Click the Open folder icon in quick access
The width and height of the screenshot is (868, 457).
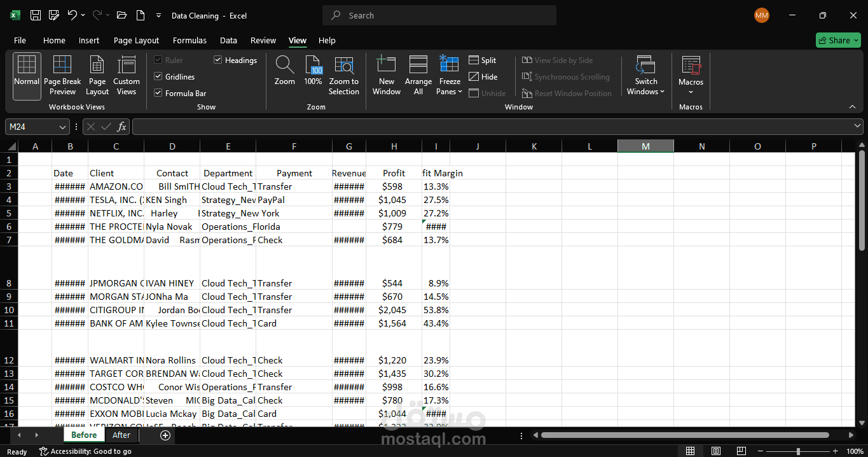pyautogui.click(x=122, y=15)
